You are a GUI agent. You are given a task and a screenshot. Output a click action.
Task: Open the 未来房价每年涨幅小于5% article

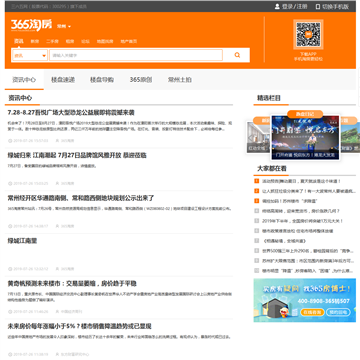tap(80, 326)
